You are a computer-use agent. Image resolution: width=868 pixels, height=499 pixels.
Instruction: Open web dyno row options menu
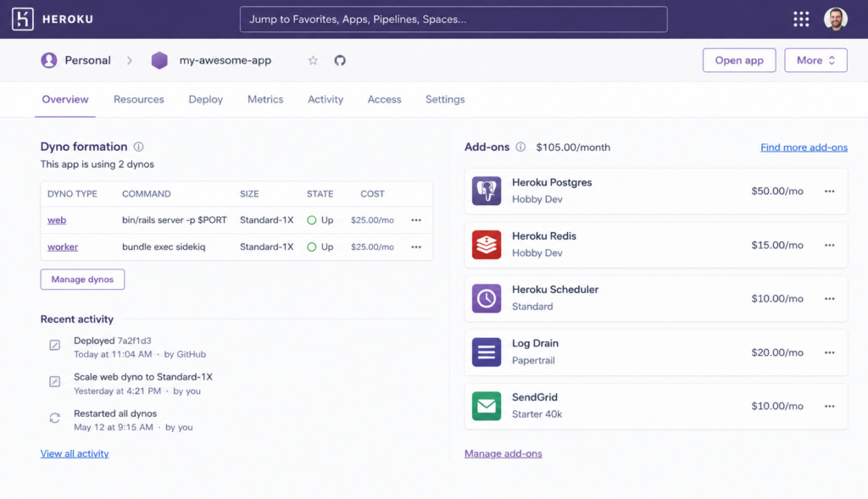pos(416,220)
